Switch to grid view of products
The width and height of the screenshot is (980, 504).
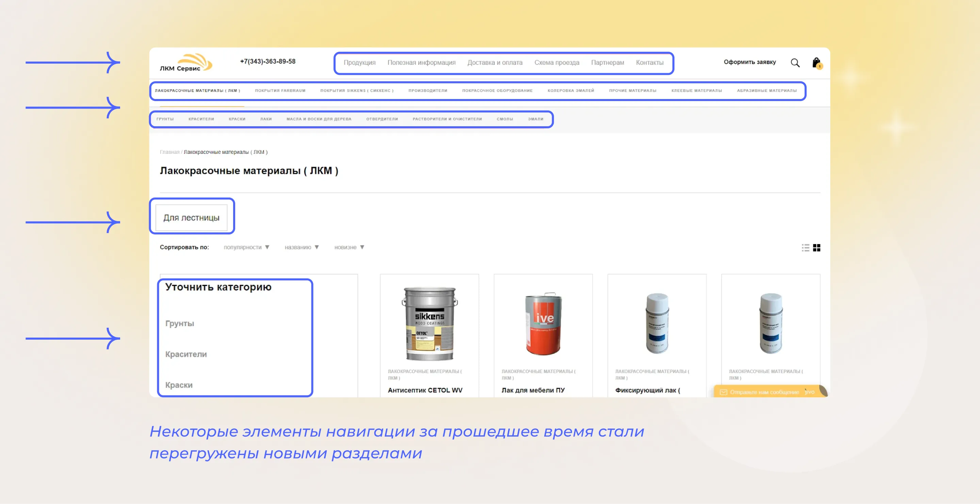click(816, 248)
